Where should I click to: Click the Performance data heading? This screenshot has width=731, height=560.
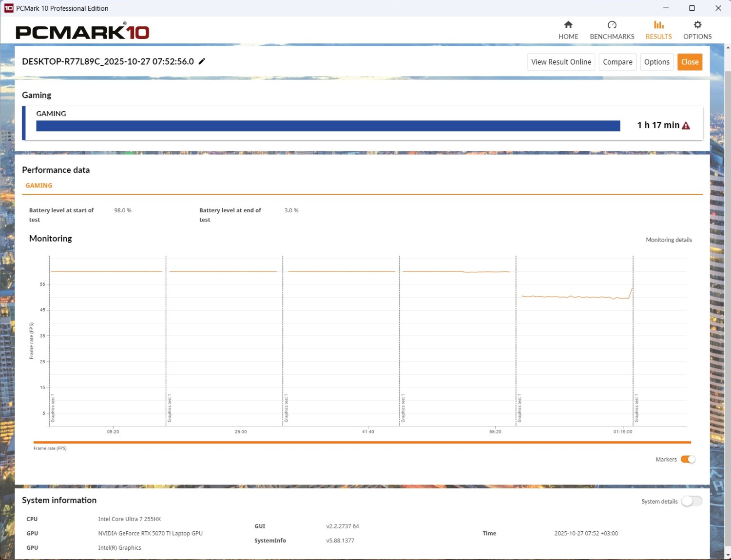(56, 170)
